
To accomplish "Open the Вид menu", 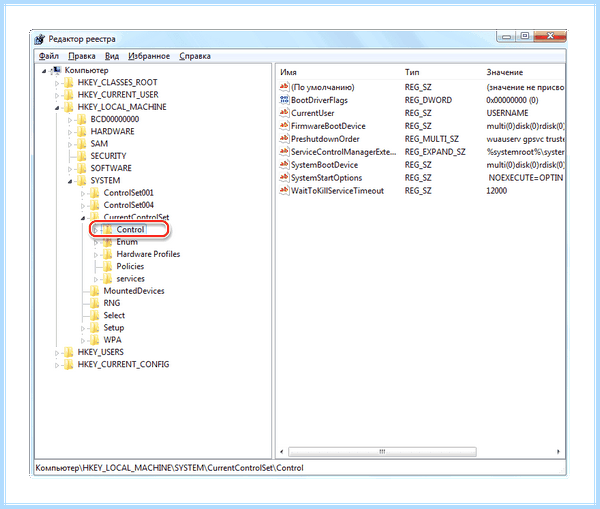I will (112, 56).
